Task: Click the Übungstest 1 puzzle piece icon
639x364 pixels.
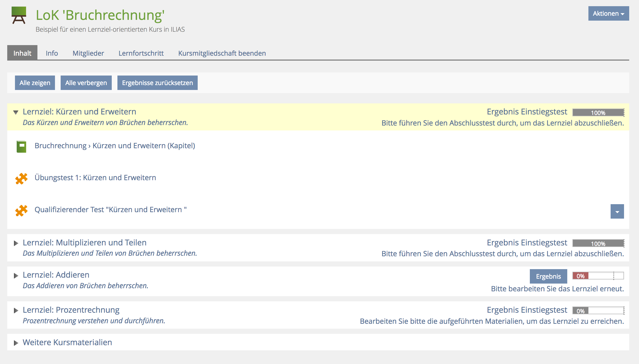Action: click(21, 178)
